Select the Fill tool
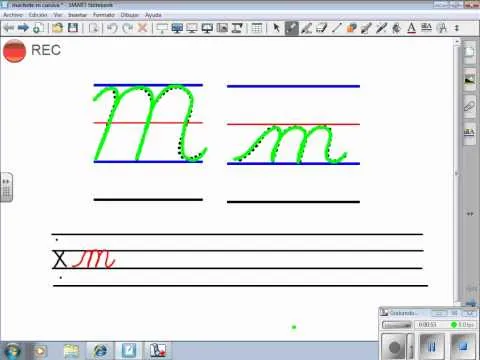 tap(396, 28)
